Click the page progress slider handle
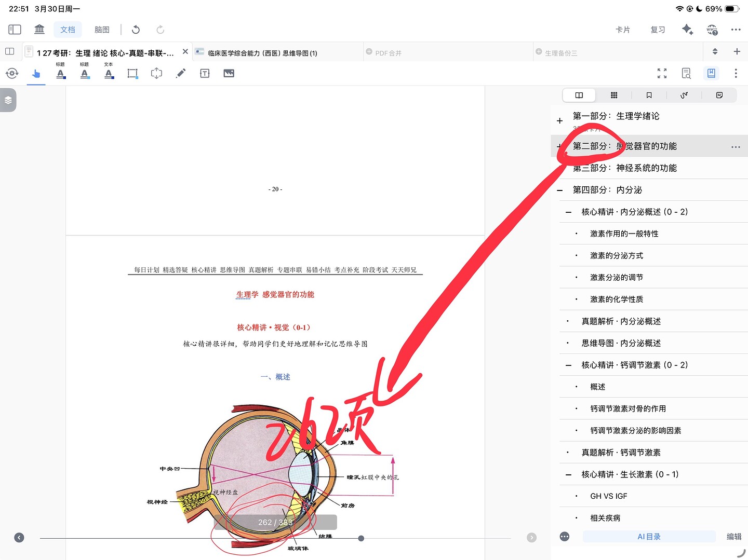748x560 pixels. tap(361, 538)
